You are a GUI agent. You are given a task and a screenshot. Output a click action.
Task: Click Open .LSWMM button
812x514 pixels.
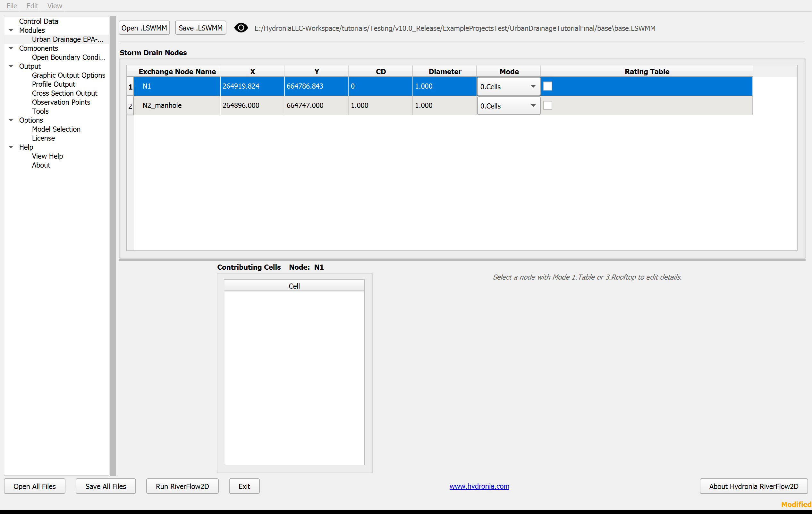144,28
